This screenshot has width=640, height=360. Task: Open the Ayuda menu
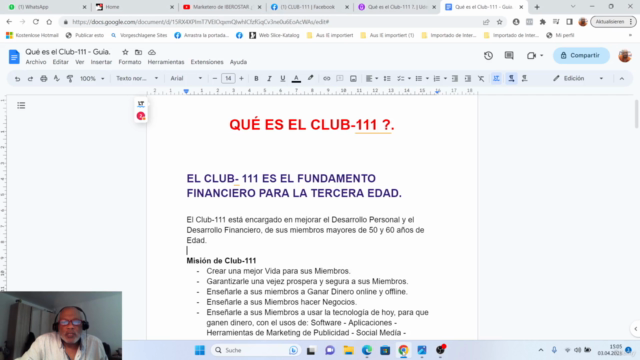coord(238,62)
